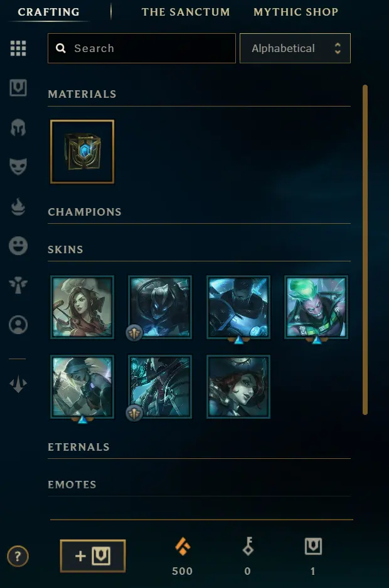Select the Hextech chest in Materials

82,152
